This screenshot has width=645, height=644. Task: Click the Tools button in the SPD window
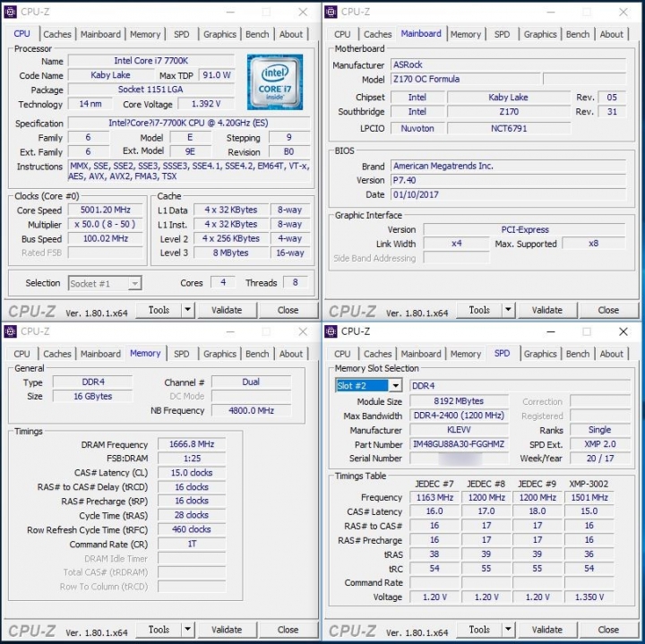pos(479,629)
